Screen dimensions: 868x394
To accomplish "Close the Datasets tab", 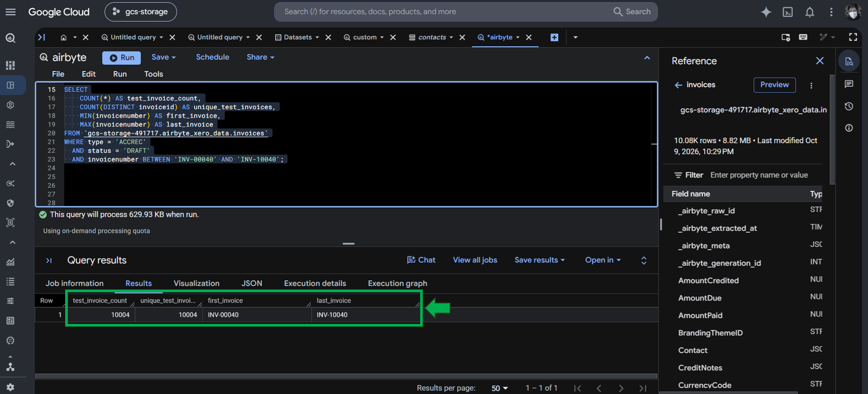I will [x=328, y=37].
